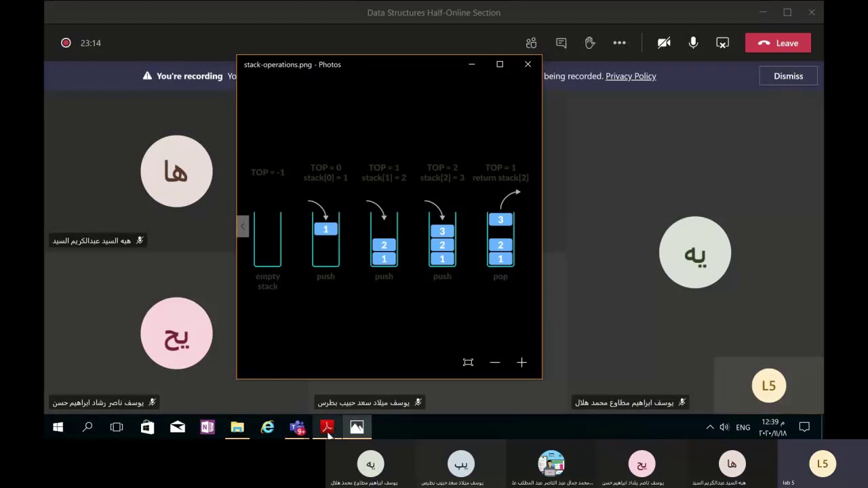Click the "يوسف ابراهيم مطاوع هلال" name label
Viewport: 868px width, 488px height.
tap(625, 403)
